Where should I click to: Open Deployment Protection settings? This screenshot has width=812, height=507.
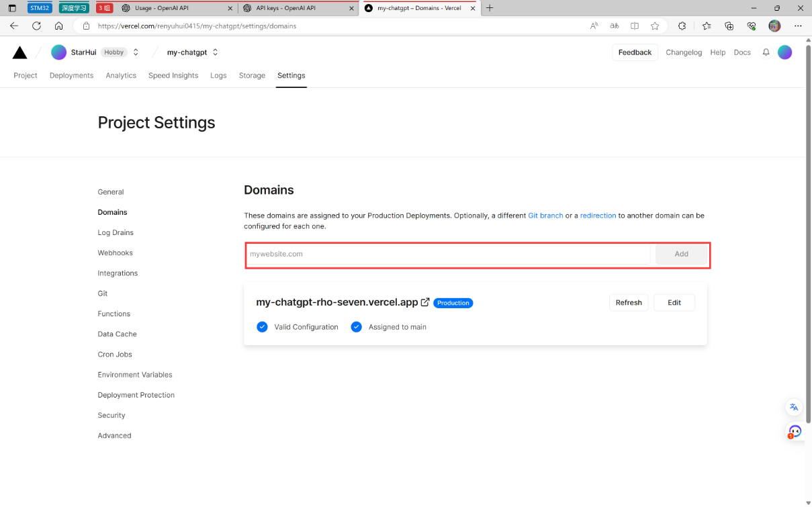[x=136, y=395]
